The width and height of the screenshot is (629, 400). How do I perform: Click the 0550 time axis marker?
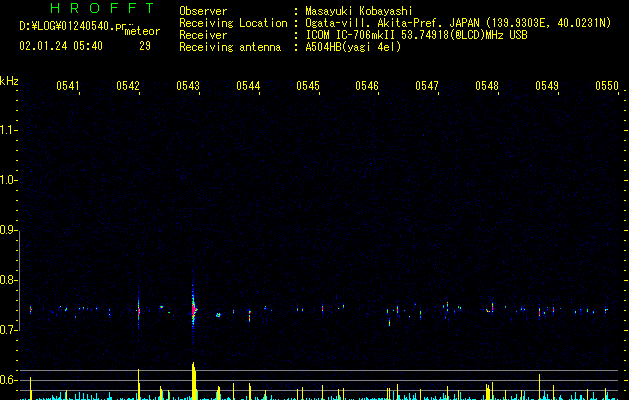pyautogui.click(x=607, y=86)
